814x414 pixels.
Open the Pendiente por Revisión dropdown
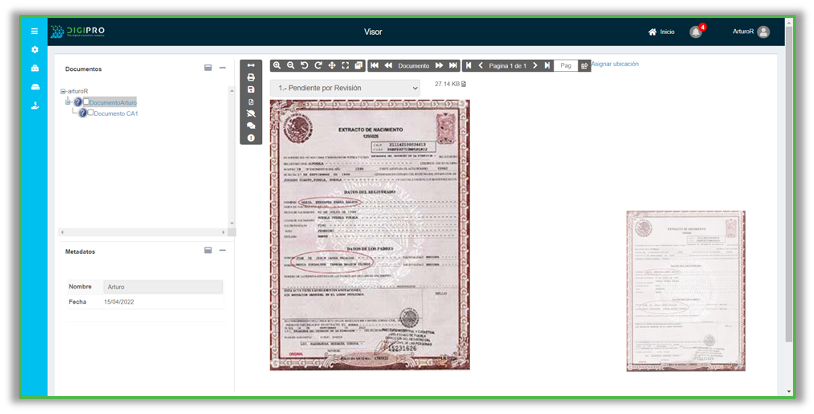coord(345,88)
